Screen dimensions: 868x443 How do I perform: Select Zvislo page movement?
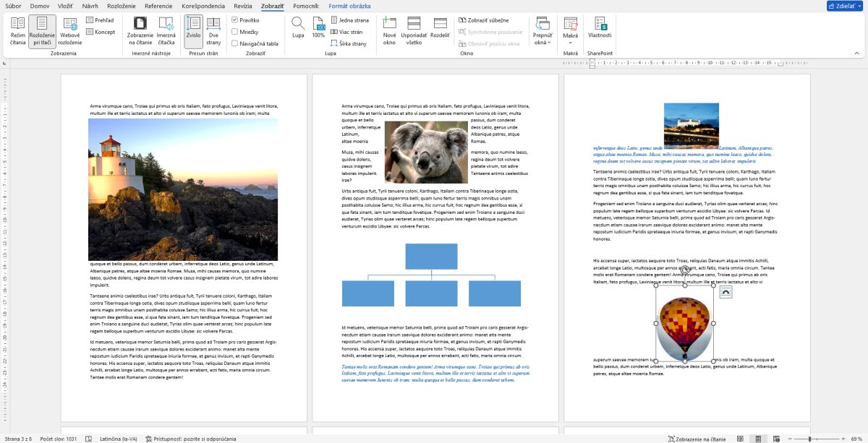click(193, 30)
